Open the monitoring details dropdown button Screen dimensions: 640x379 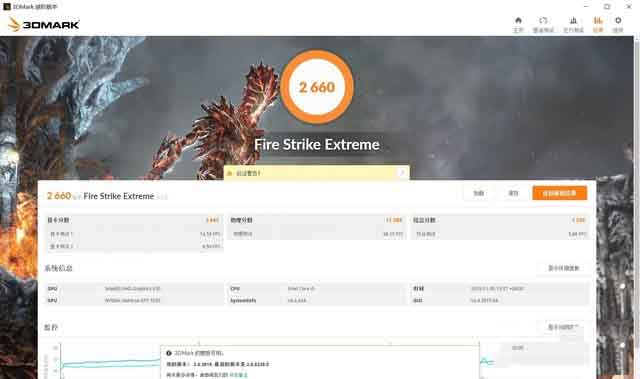point(563,327)
